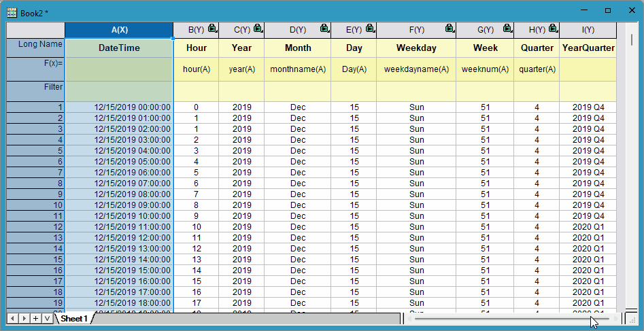Click the lock icon on column F(Y)
Viewport: 644px width, 331px height.
pyautogui.click(x=450, y=29)
